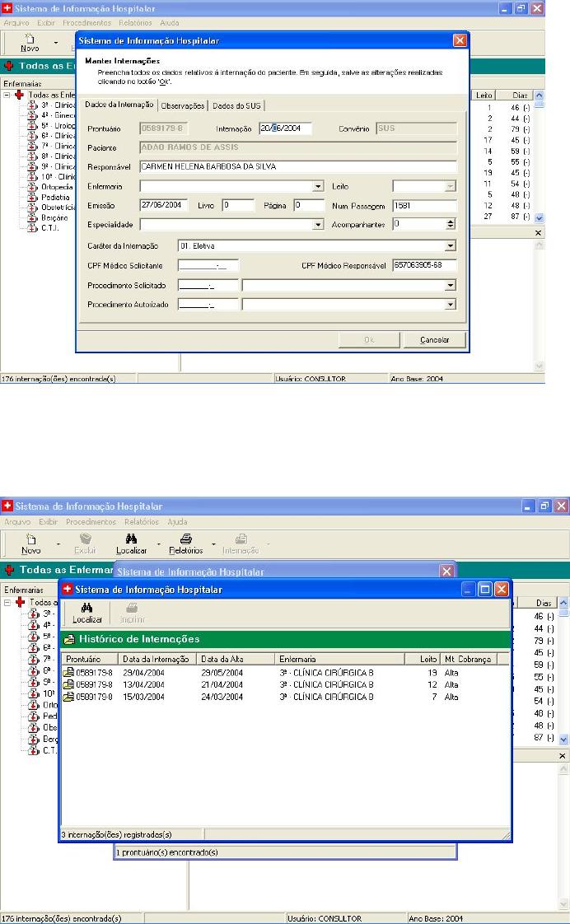Collapse Todas as Enfe tree root behind the Manter Internações dialog

[x=7, y=94]
